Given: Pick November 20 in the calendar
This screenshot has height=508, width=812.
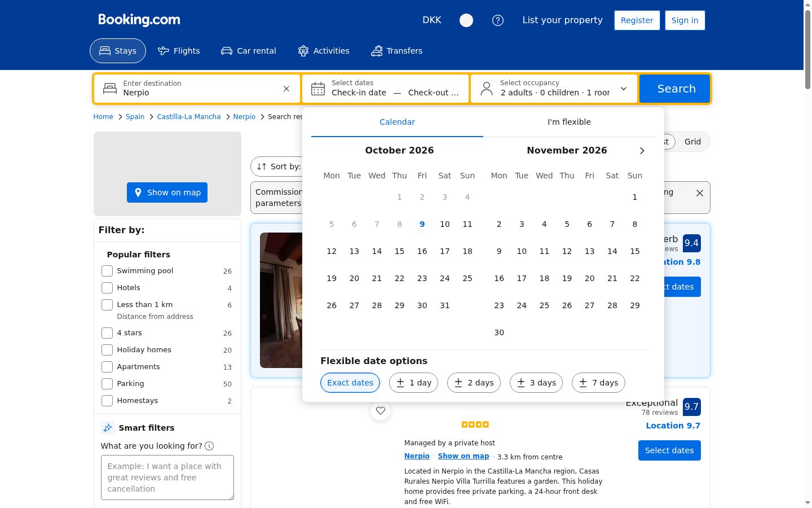Looking at the screenshot, I should coord(590,278).
